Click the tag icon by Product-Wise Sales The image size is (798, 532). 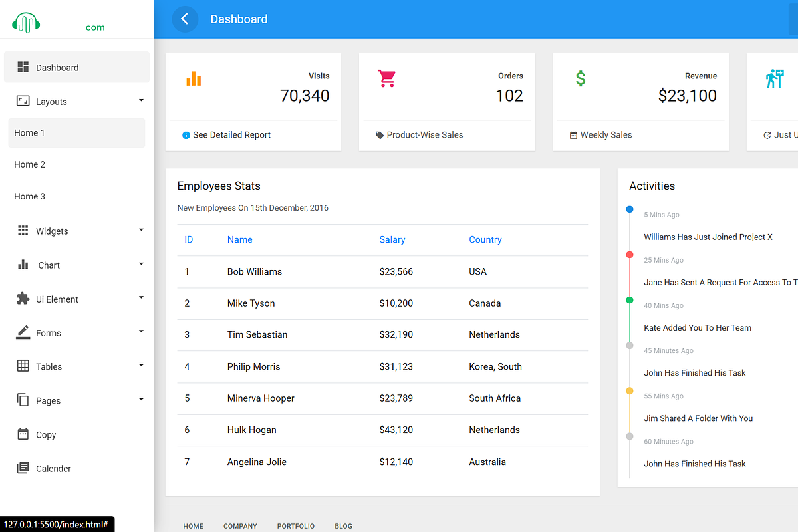click(x=380, y=135)
